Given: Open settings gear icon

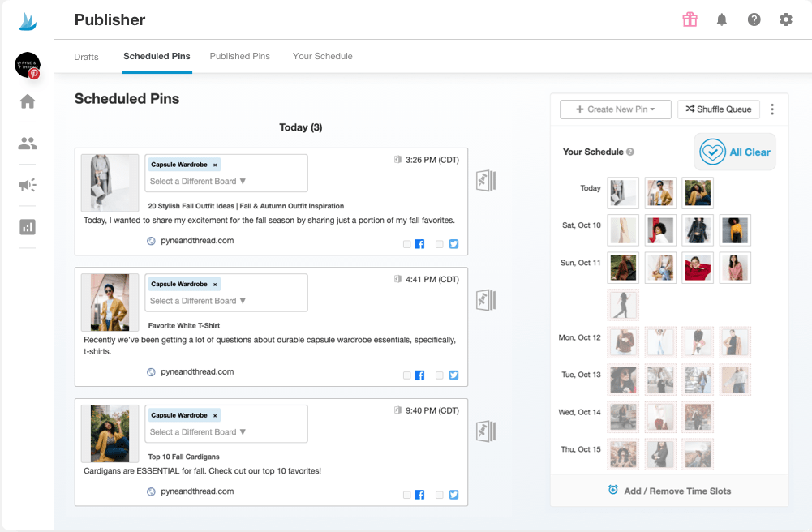Looking at the screenshot, I should (785, 19).
